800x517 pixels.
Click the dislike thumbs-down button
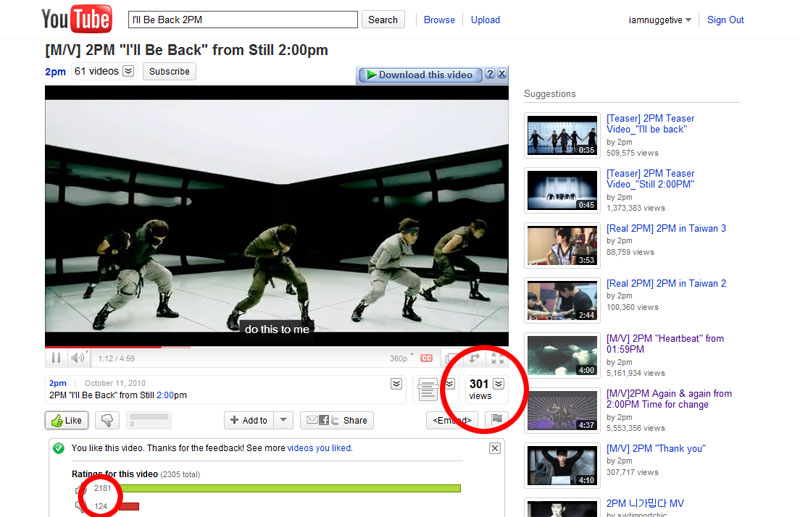click(107, 420)
